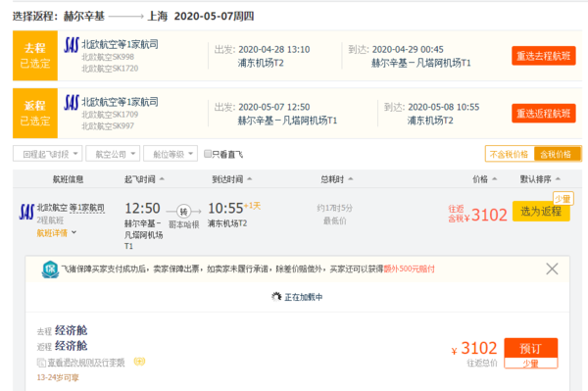The height and width of the screenshot is (391, 588).
Task: Click 北欧航空SK1709 flight number
Action: (x=110, y=115)
